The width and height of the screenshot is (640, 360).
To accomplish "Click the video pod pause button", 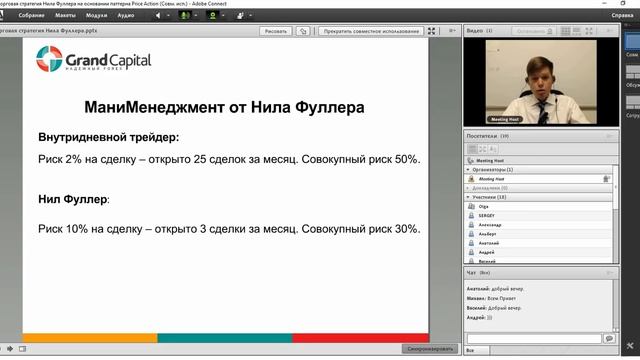I will pyautogui.click(x=533, y=31).
